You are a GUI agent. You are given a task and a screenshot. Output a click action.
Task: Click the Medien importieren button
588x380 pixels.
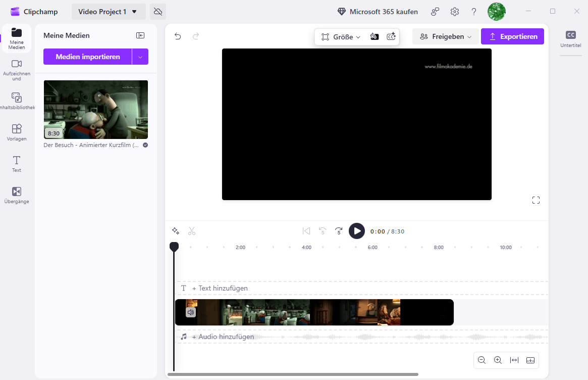[x=88, y=57]
